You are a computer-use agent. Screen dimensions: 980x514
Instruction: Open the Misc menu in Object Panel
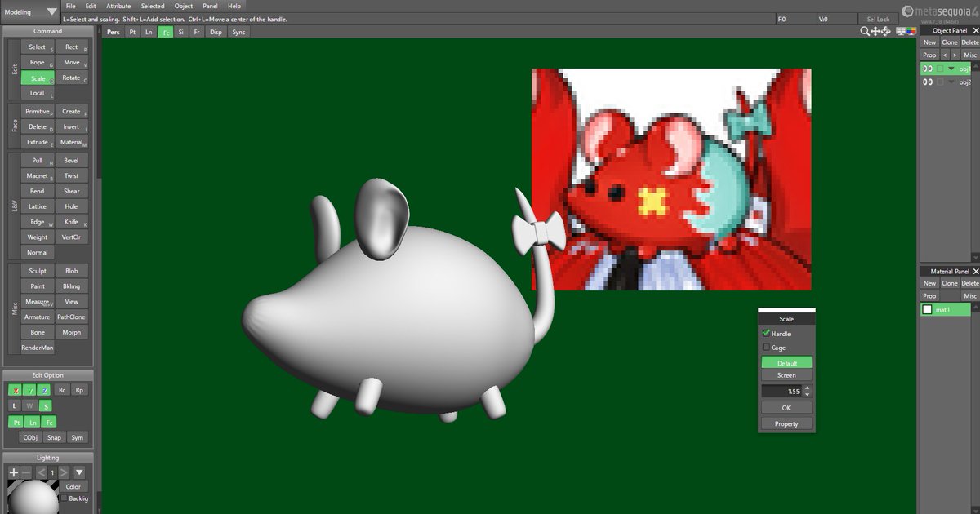click(x=970, y=55)
